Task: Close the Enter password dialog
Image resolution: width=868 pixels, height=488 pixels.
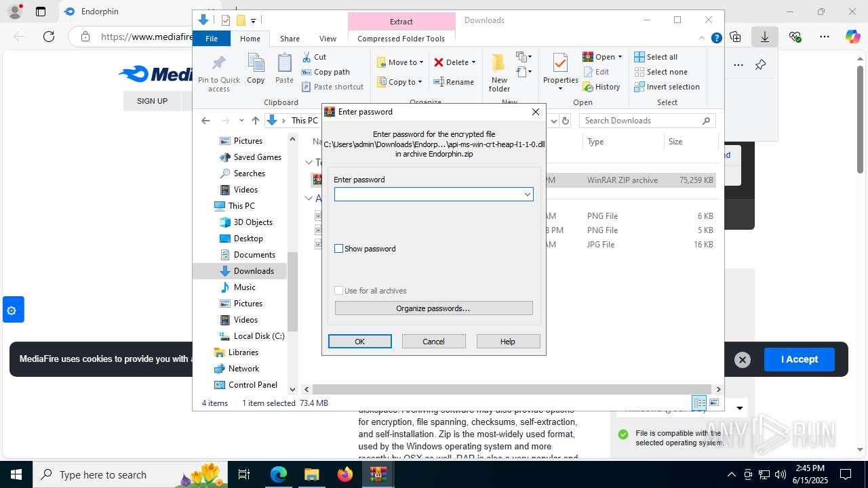Action: [535, 112]
